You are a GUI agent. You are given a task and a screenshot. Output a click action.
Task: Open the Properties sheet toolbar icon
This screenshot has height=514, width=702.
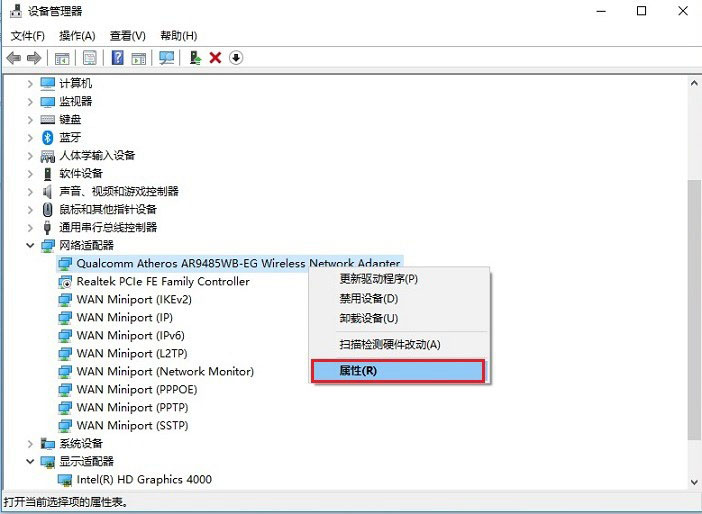90,58
